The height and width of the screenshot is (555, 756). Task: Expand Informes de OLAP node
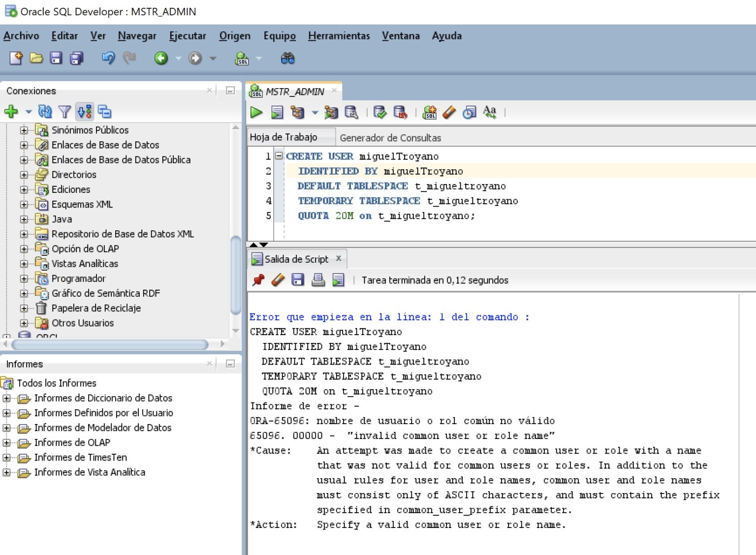click(x=6, y=443)
